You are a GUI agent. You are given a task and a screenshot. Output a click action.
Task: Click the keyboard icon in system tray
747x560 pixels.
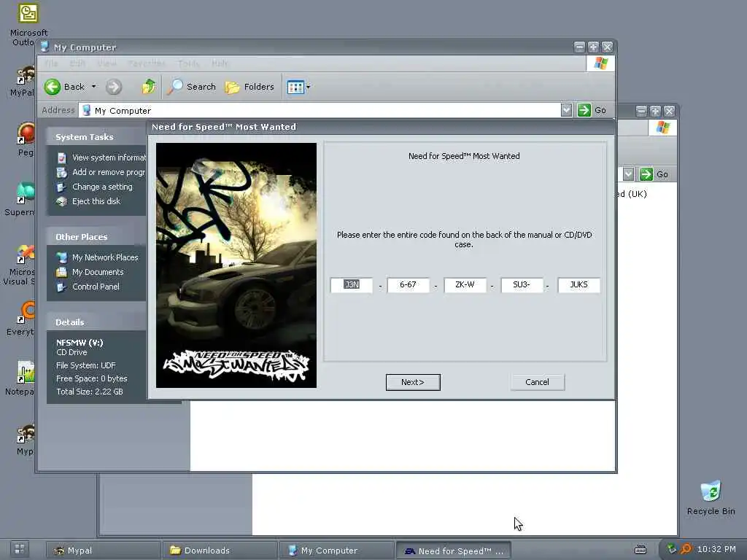click(640, 550)
